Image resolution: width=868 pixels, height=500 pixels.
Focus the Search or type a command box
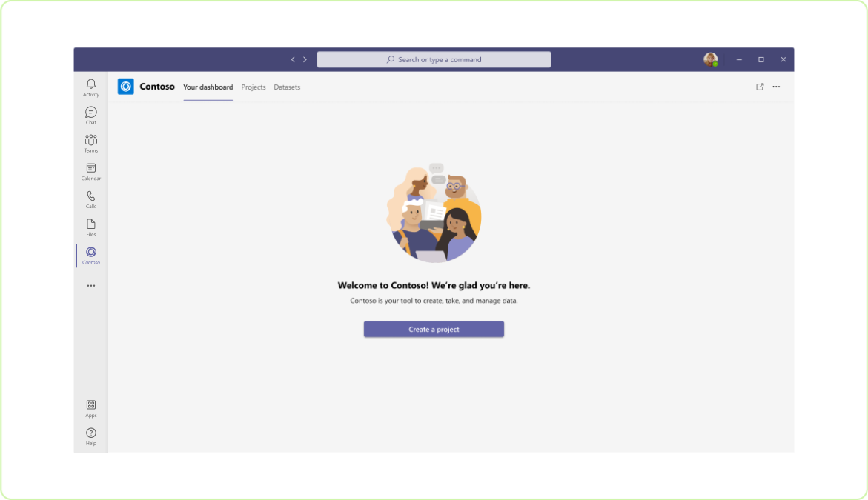pos(434,60)
